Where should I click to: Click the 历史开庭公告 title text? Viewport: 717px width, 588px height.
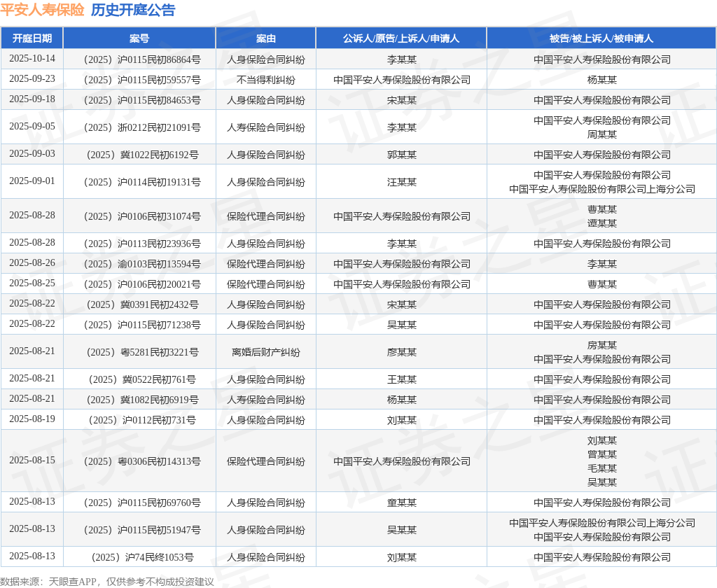coord(133,10)
